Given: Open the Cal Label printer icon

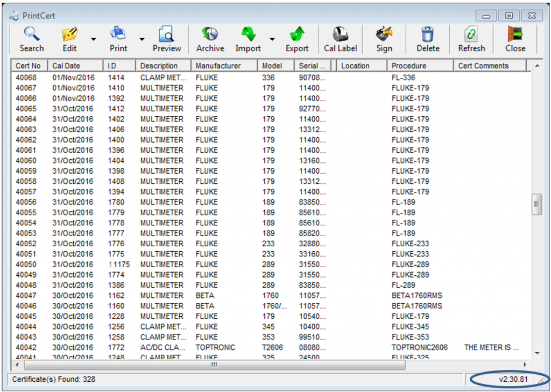Looking at the screenshot, I should coord(340,35).
